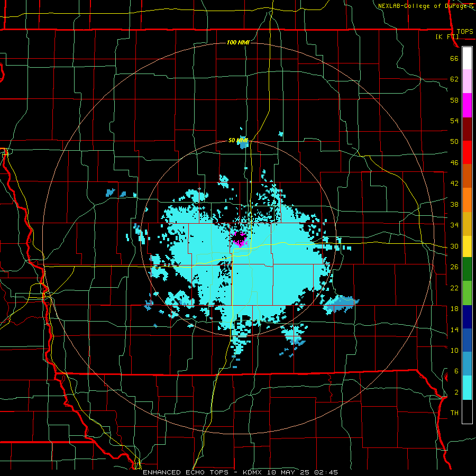The image size is (476, 476).
Task: Click the '02:45' timestamp
Action: coord(326,472)
